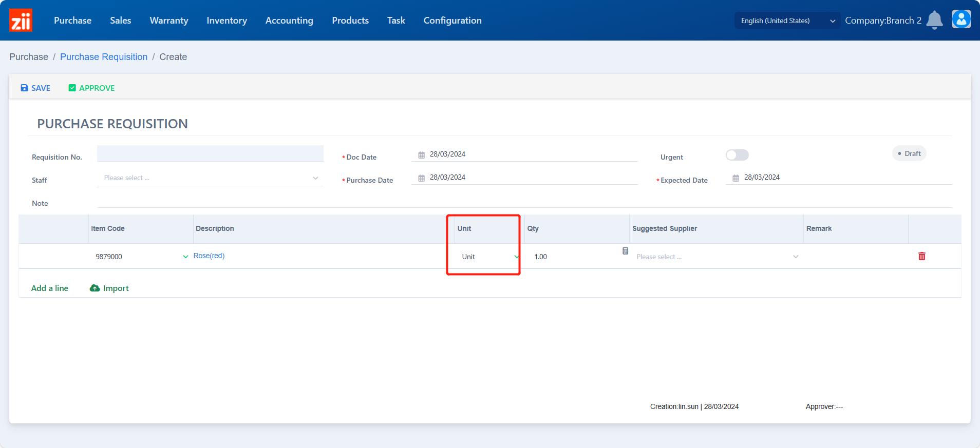Delete the Rose(red) line with trash icon
The height and width of the screenshot is (448, 980).
pyautogui.click(x=922, y=256)
